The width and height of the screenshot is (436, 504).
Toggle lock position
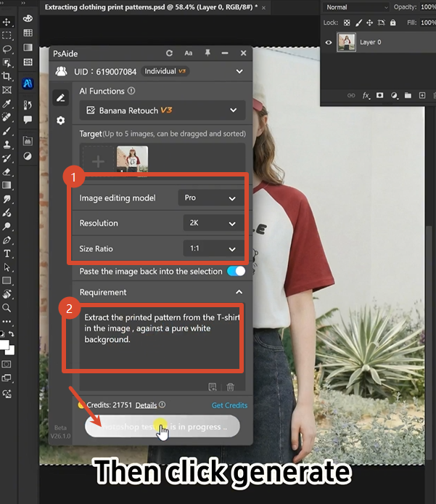click(x=369, y=23)
